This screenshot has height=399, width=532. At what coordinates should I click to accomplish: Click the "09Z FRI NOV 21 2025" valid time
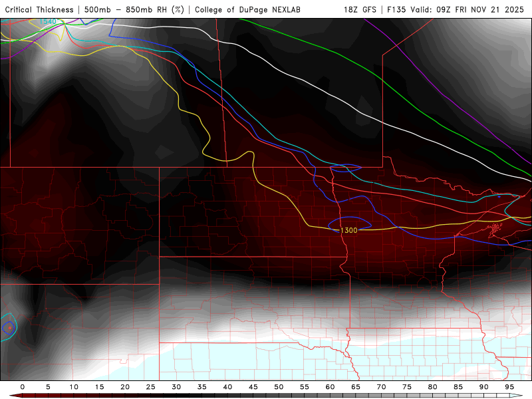coord(480,9)
